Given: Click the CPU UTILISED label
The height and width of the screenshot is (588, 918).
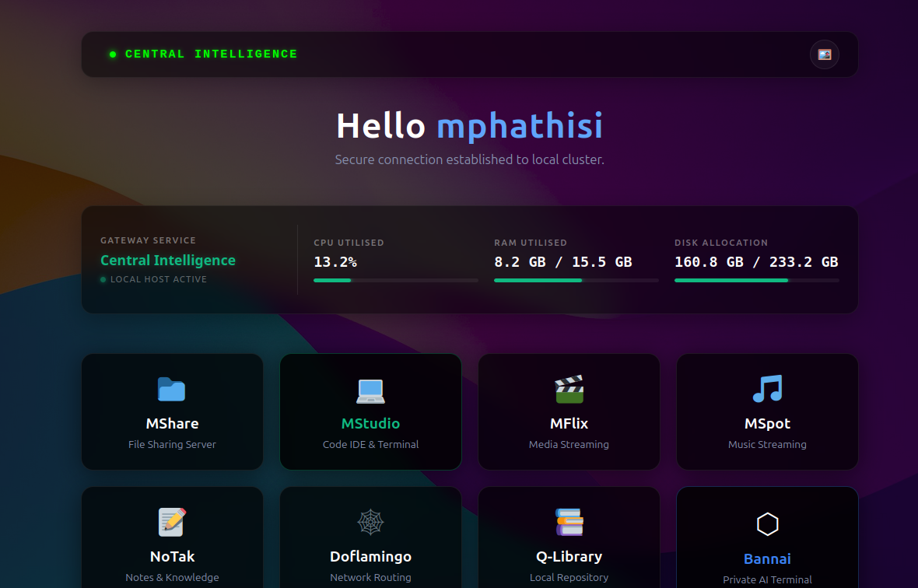Looking at the screenshot, I should click(349, 243).
